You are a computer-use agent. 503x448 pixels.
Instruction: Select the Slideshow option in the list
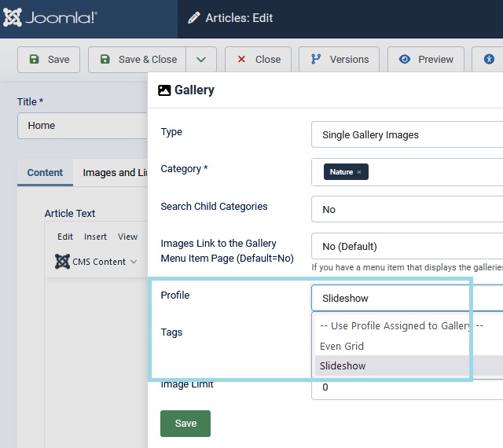[x=343, y=365]
